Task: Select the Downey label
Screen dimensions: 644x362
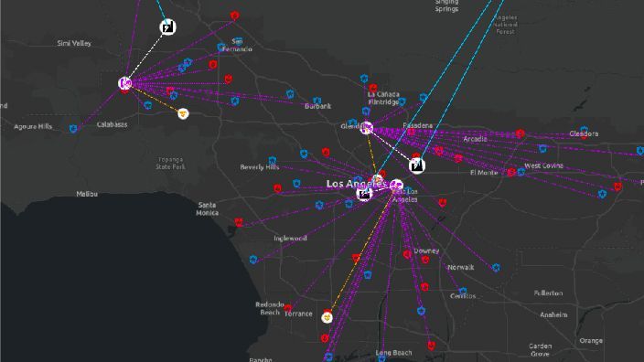Action: point(426,250)
